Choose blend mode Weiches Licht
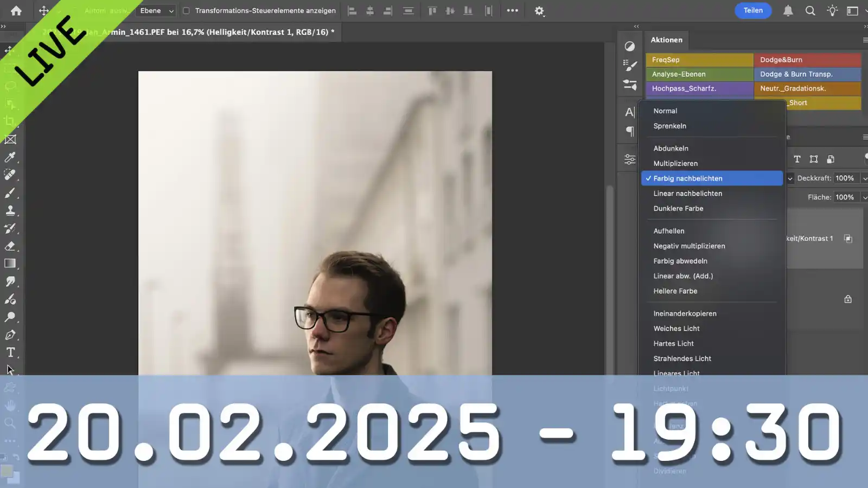The image size is (868, 488). pyautogui.click(x=712, y=329)
